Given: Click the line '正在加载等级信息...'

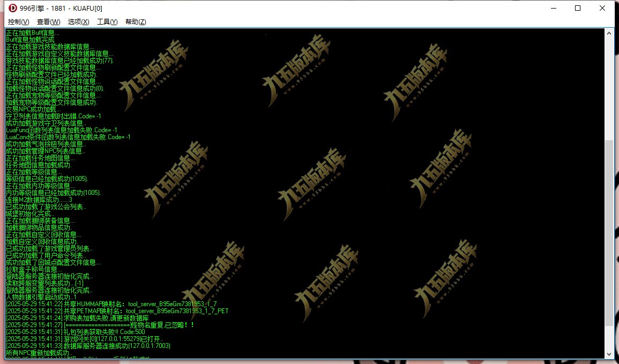Looking at the screenshot, I should 34,172.
